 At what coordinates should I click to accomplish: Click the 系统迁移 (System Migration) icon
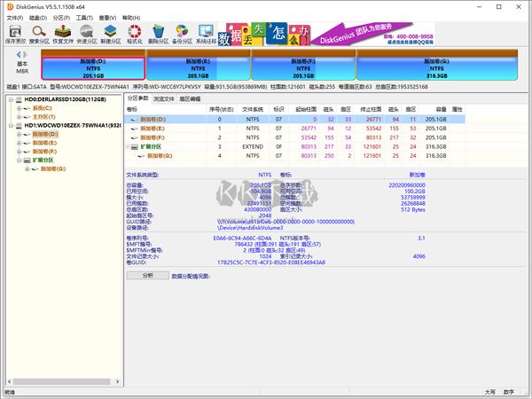pos(206,34)
